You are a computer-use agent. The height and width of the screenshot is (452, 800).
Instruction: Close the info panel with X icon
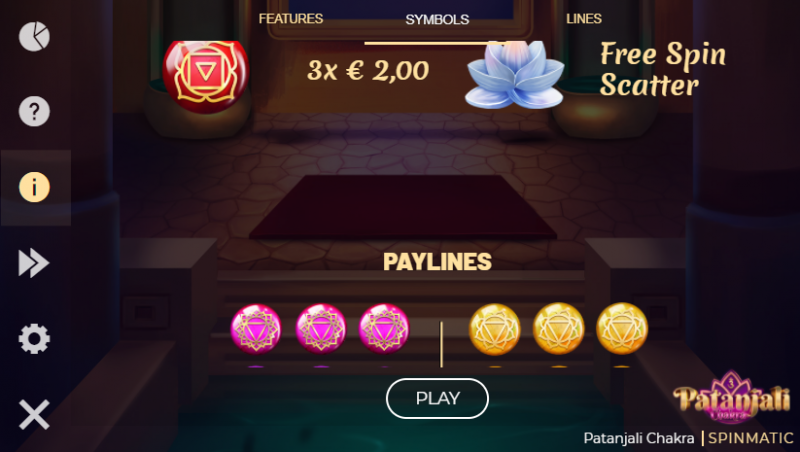coord(34,414)
